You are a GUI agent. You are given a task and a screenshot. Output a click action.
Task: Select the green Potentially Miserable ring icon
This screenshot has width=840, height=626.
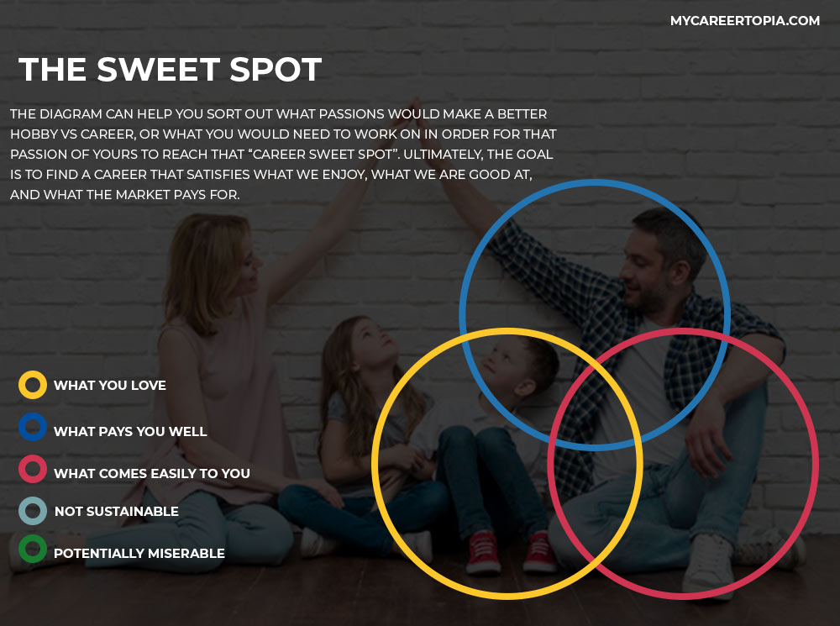coord(32,549)
